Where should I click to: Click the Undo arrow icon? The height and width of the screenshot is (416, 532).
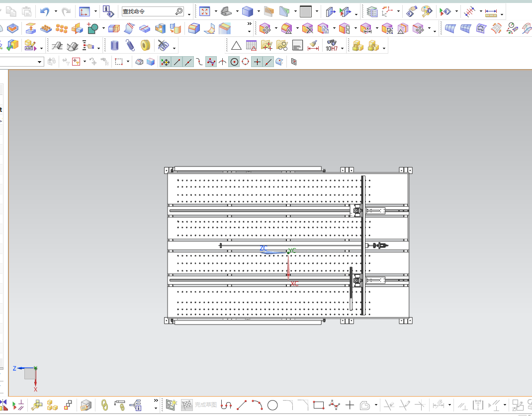coord(44,11)
